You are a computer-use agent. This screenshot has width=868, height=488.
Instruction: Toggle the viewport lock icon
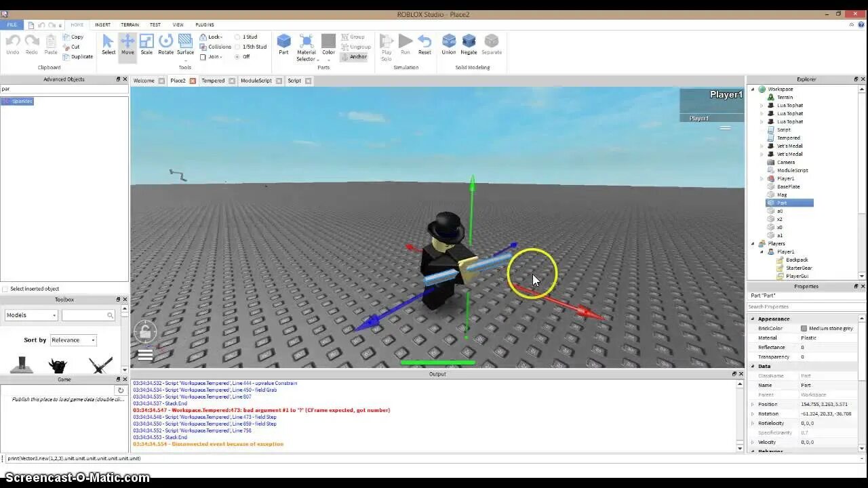click(x=144, y=332)
